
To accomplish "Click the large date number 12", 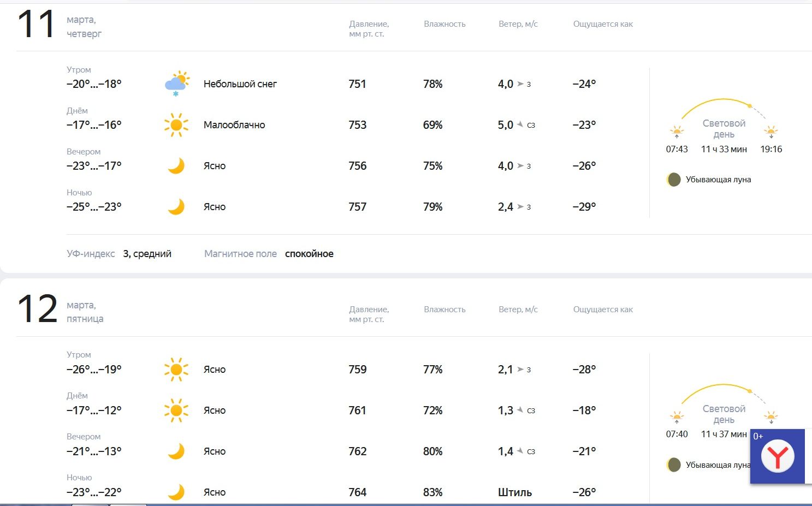I will point(37,309).
